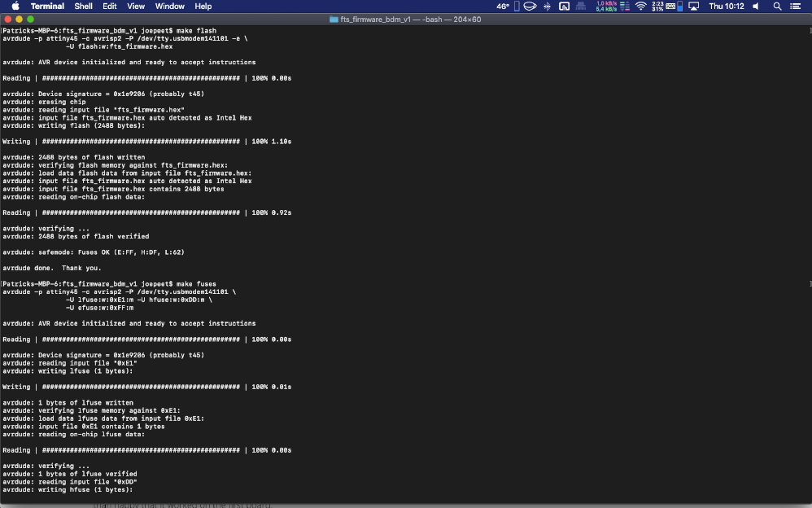Open the Apple menu
Image resolution: width=812 pixels, height=508 pixels.
15,7
